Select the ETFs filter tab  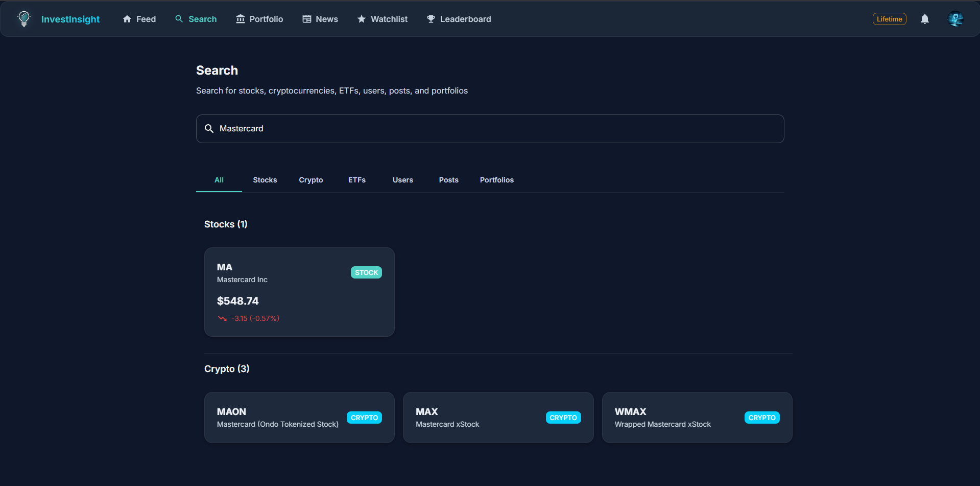[356, 180]
